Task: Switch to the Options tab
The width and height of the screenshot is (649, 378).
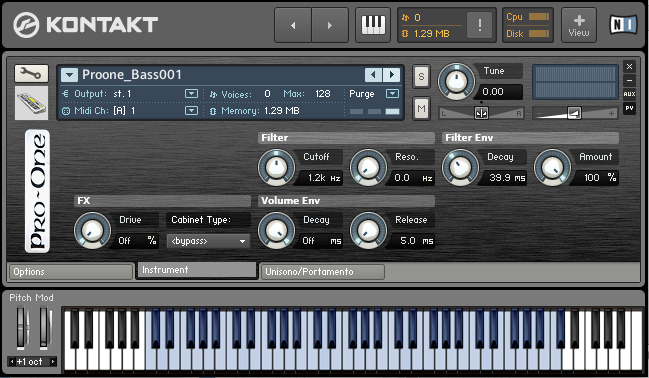Action: pos(71,272)
